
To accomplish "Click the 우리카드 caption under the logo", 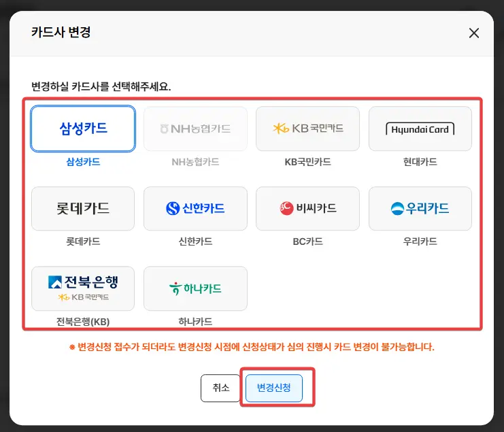I will tap(420, 242).
